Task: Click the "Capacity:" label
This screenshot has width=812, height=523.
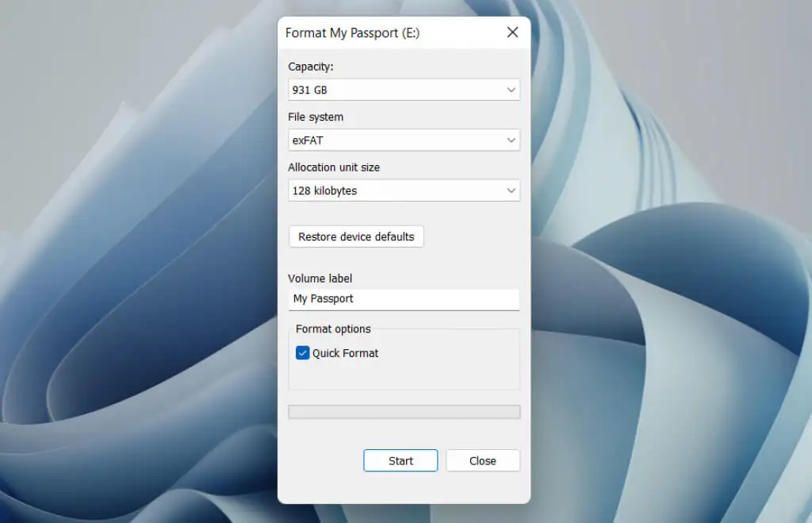Action: 311,67
